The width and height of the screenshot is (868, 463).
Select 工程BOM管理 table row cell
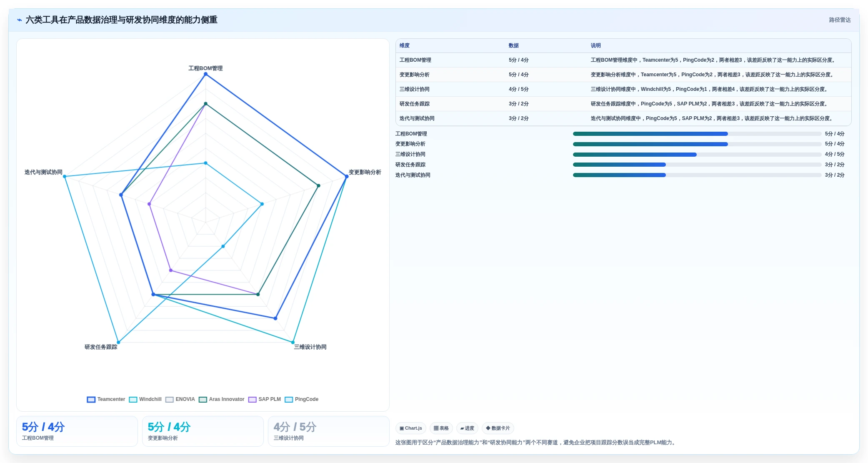(415, 60)
